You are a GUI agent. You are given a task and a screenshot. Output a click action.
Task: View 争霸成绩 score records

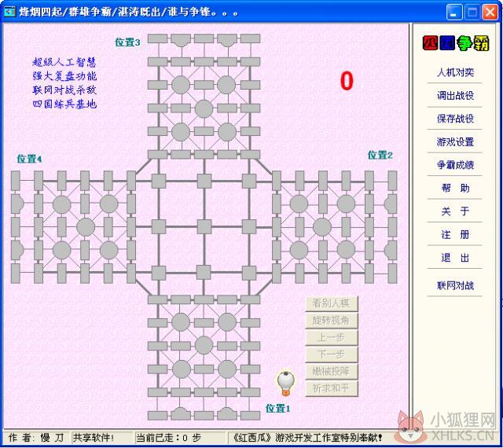pos(455,165)
